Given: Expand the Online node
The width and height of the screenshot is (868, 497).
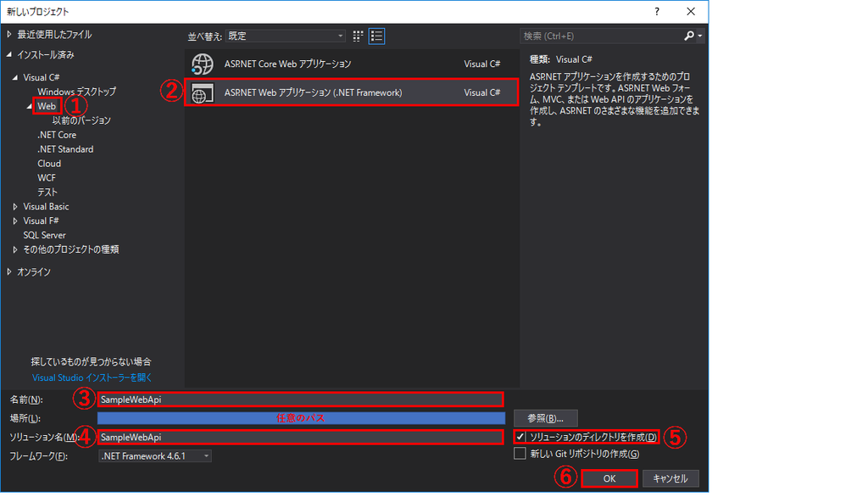Looking at the screenshot, I should [8, 272].
